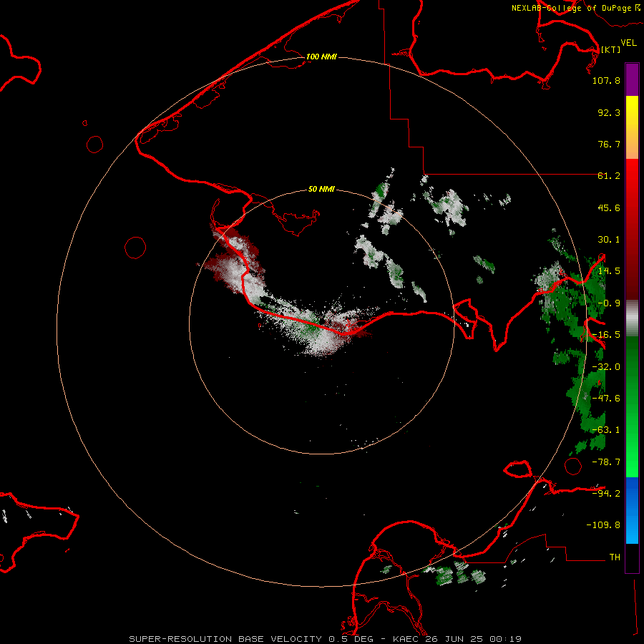644x644 pixels.
Task: Click the -109.8 velocity scale value
Action: point(603,525)
